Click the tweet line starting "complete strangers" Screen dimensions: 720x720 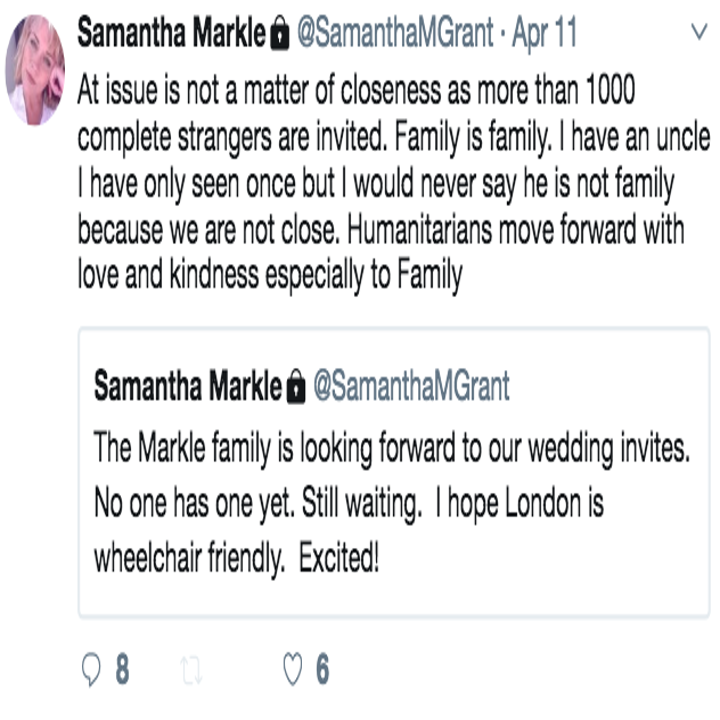393,138
